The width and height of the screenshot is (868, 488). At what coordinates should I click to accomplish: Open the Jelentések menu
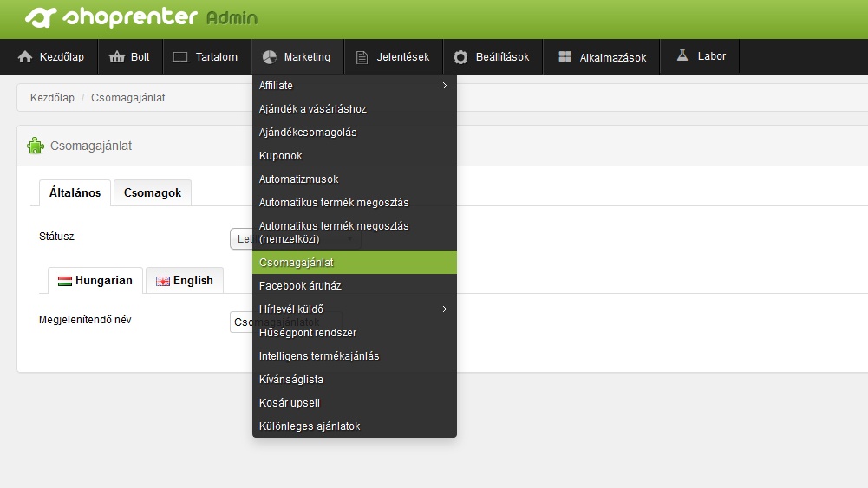coord(394,56)
